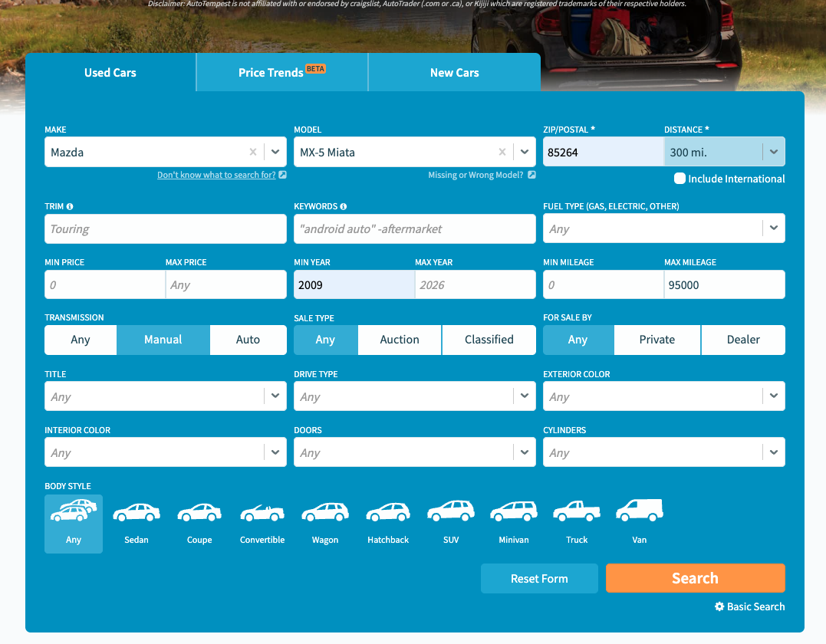The width and height of the screenshot is (826, 644).
Task: Set For Sale By to Dealer
Action: point(743,340)
